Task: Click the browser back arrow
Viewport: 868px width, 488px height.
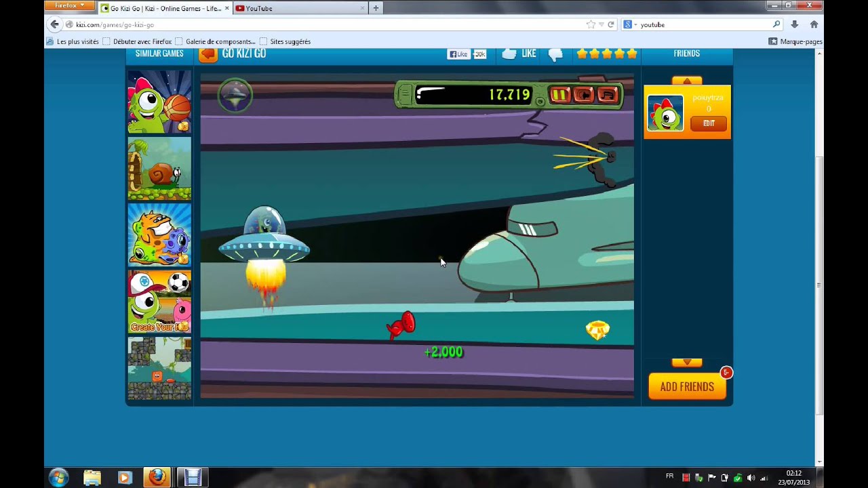Action: click(55, 24)
